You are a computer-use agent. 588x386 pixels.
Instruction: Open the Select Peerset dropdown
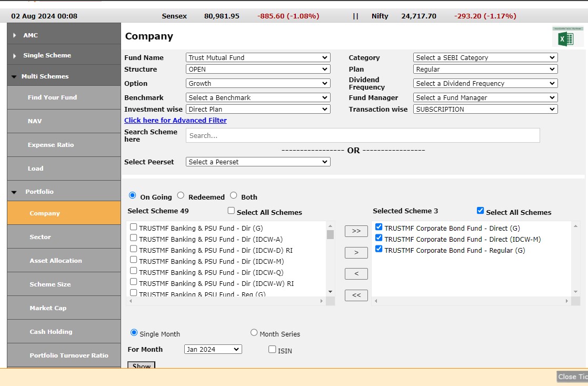pyautogui.click(x=258, y=162)
